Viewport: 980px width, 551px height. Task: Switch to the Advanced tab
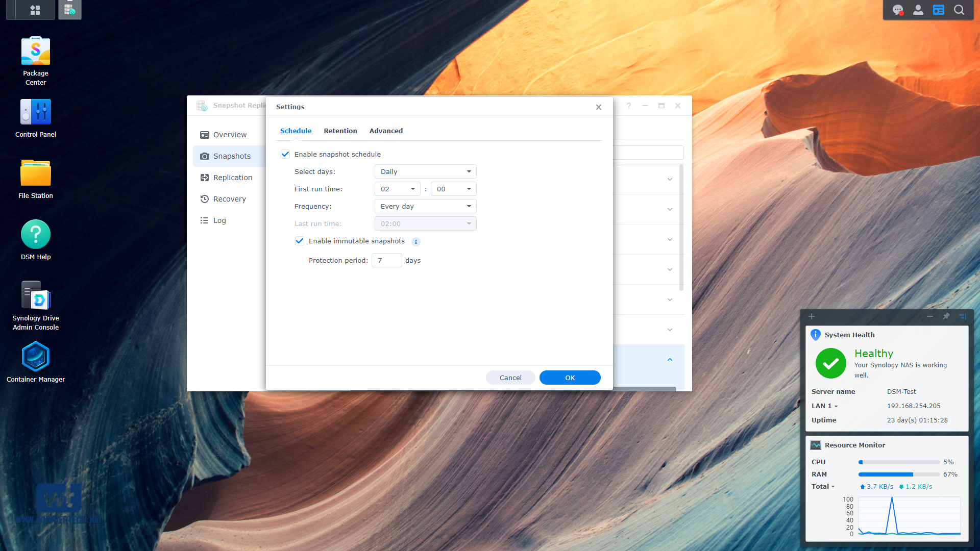pyautogui.click(x=386, y=131)
